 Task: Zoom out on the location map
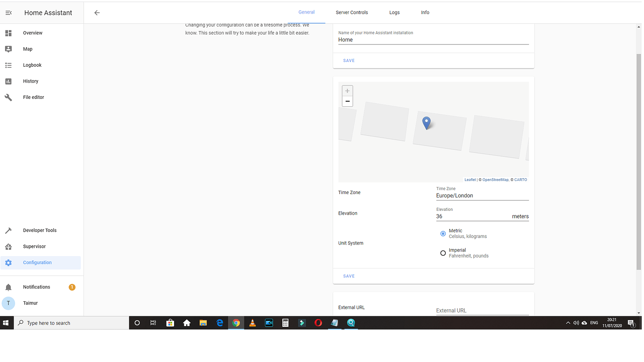347,101
